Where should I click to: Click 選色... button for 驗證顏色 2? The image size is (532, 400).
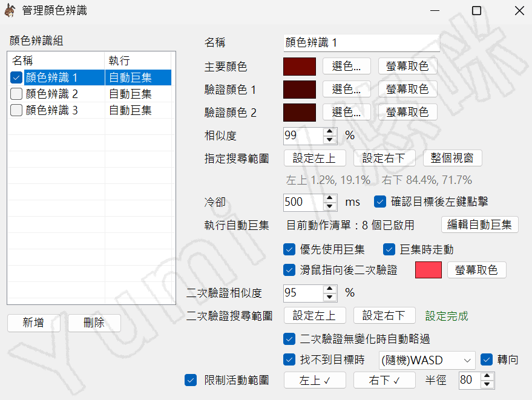coord(346,112)
